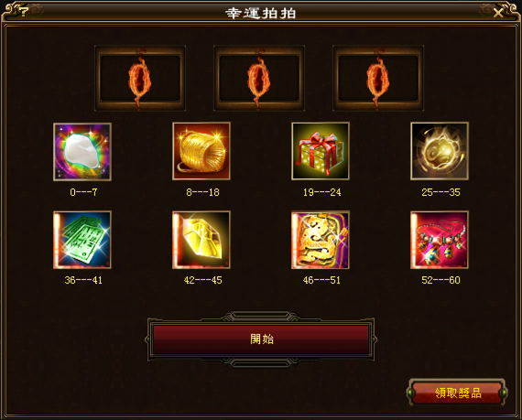Viewport: 522px width, 420px height.
Task: Select the golden bracelet prize icon
Action: click(x=201, y=151)
